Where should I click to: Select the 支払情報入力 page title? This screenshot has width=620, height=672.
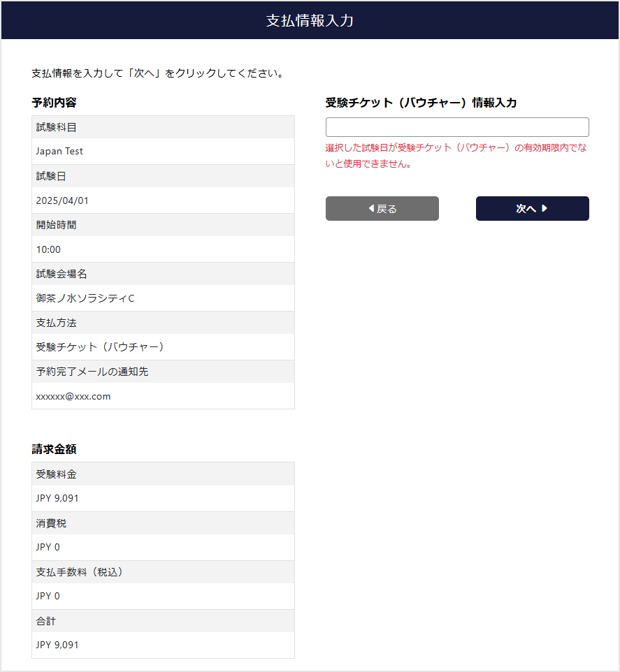310,21
